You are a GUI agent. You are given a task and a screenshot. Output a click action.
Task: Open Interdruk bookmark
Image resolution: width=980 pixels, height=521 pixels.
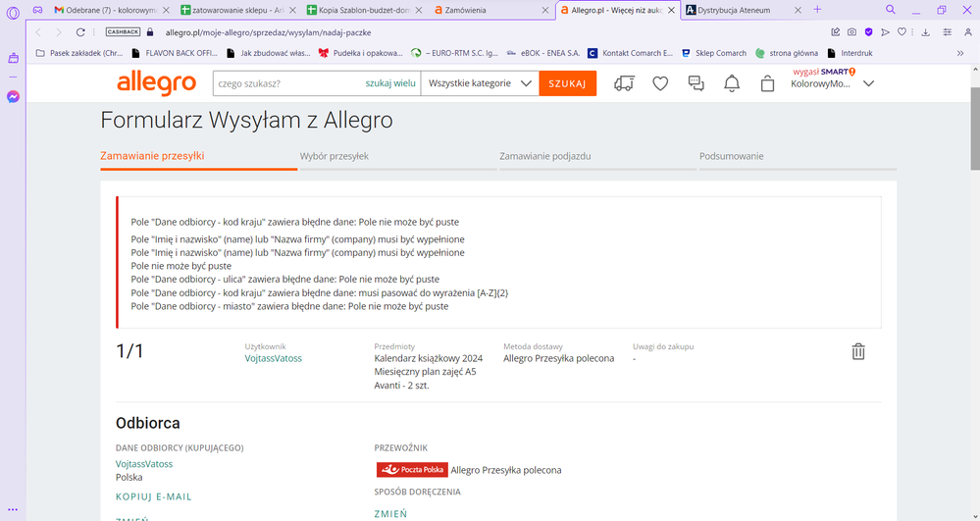[x=850, y=53]
